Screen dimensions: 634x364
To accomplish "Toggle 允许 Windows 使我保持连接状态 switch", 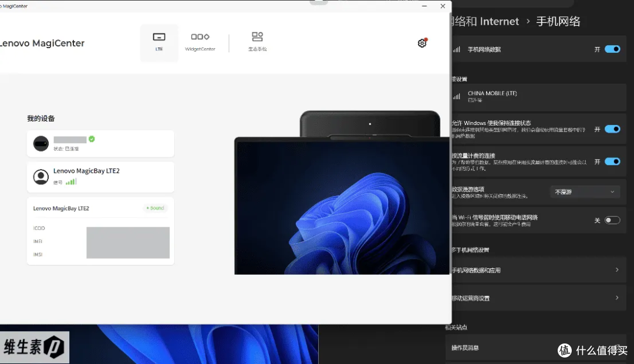I will 612,129.
